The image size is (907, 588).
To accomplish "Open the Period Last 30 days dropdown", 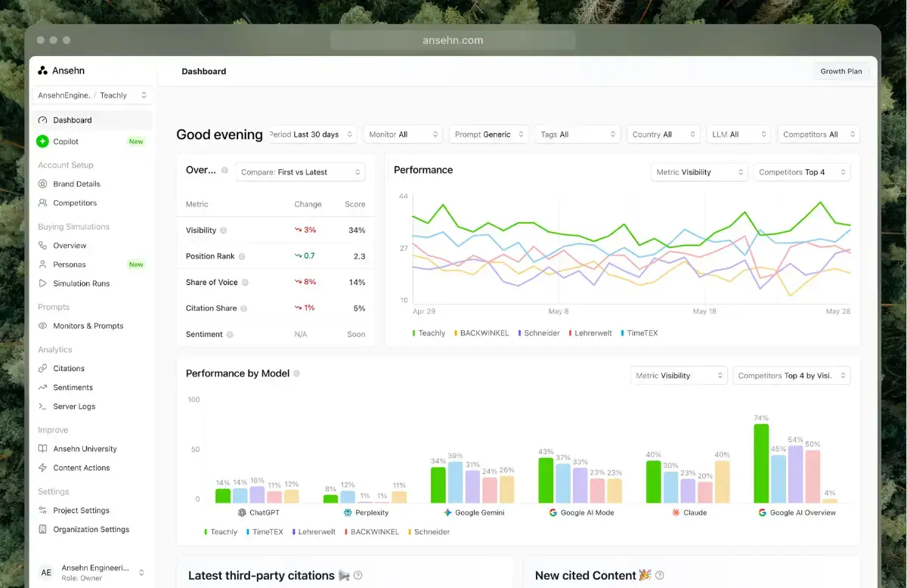I will [x=311, y=135].
